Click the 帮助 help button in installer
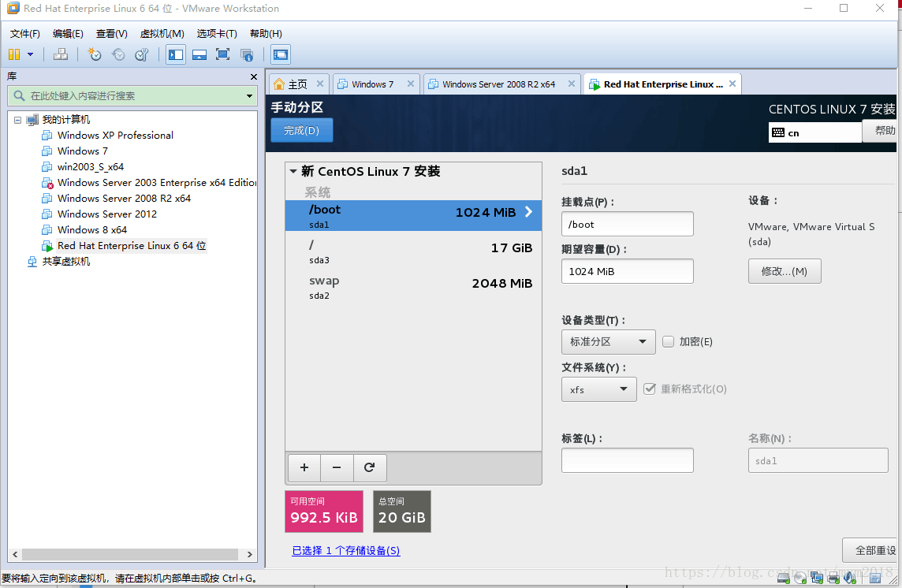Screen dimensions: 902x588 tap(881, 131)
